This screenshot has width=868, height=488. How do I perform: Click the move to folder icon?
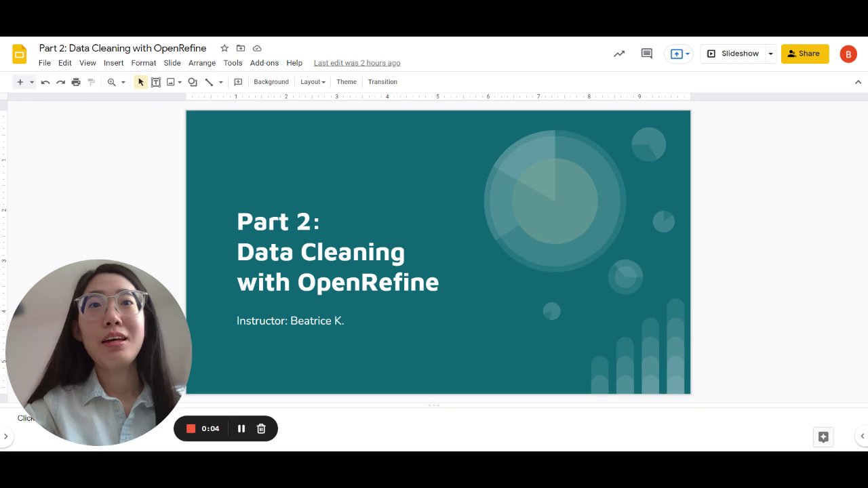point(241,48)
